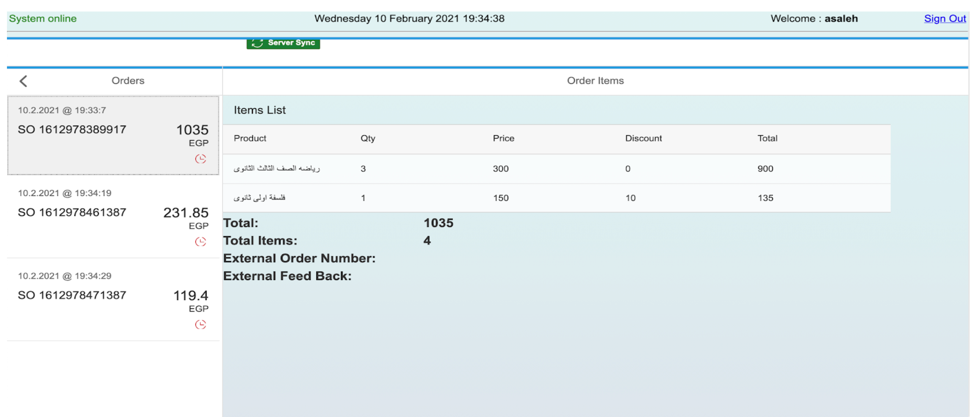Select product in row with total 900
The width and height of the screenshot is (980, 417).
pos(277,168)
